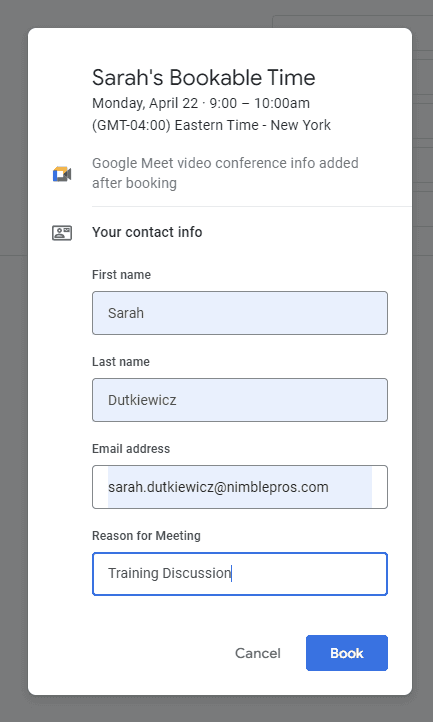Click the contact info card icon
Viewport: 433px width, 722px height.
tap(62, 233)
